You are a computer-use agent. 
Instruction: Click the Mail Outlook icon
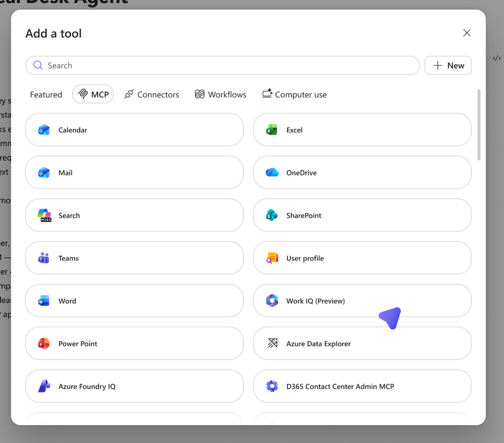point(44,173)
